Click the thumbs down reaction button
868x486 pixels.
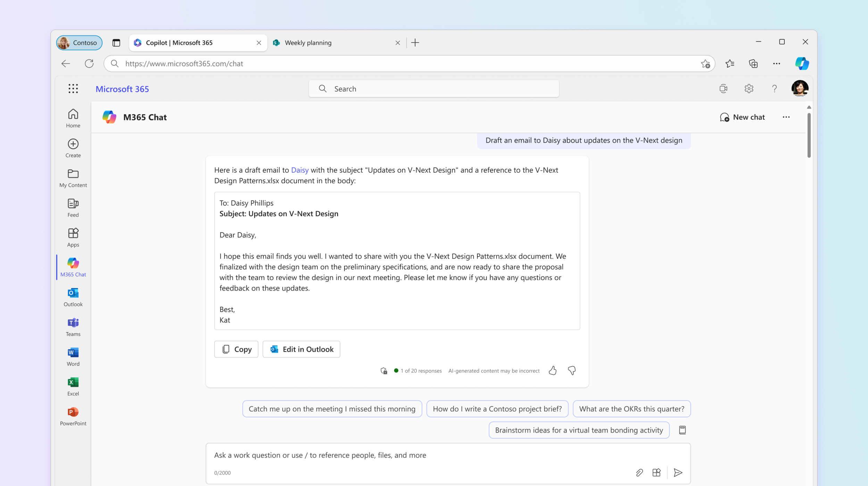click(x=571, y=370)
